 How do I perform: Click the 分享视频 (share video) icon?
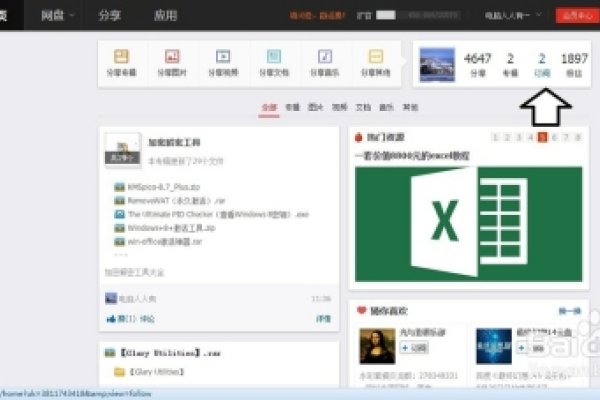tap(223, 57)
